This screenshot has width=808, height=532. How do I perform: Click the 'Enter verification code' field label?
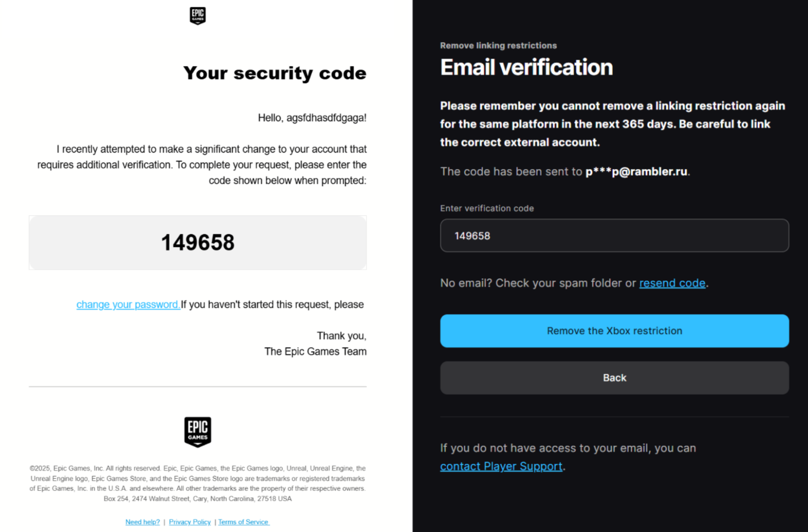[x=487, y=208]
